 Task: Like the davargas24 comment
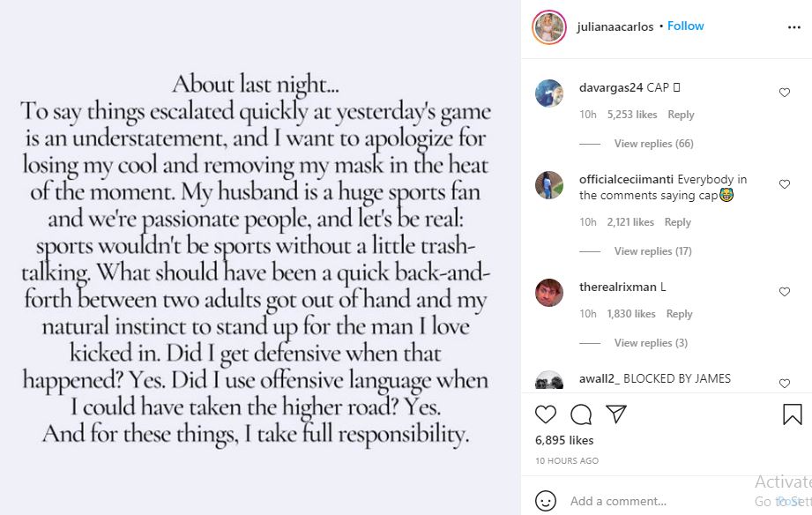click(x=785, y=93)
